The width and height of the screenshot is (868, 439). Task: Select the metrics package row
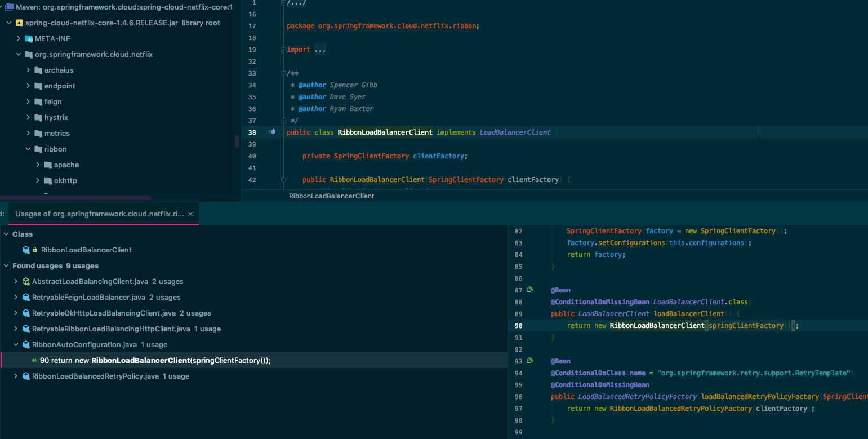click(117, 134)
